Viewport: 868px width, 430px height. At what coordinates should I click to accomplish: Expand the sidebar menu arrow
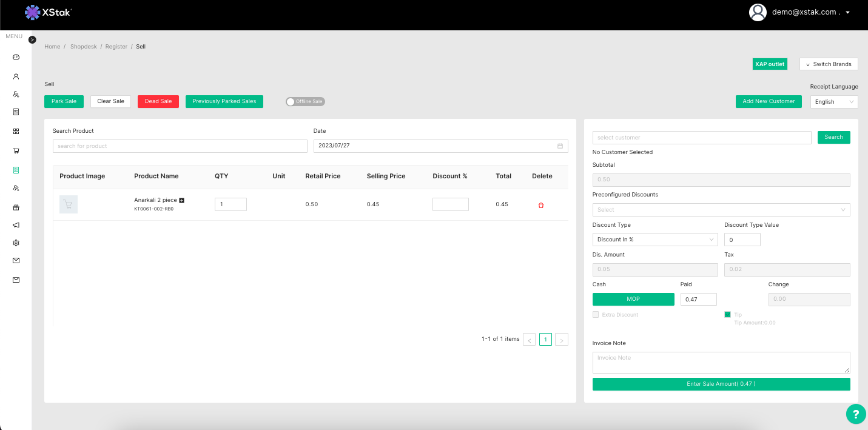pyautogui.click(x=33, y=39)
